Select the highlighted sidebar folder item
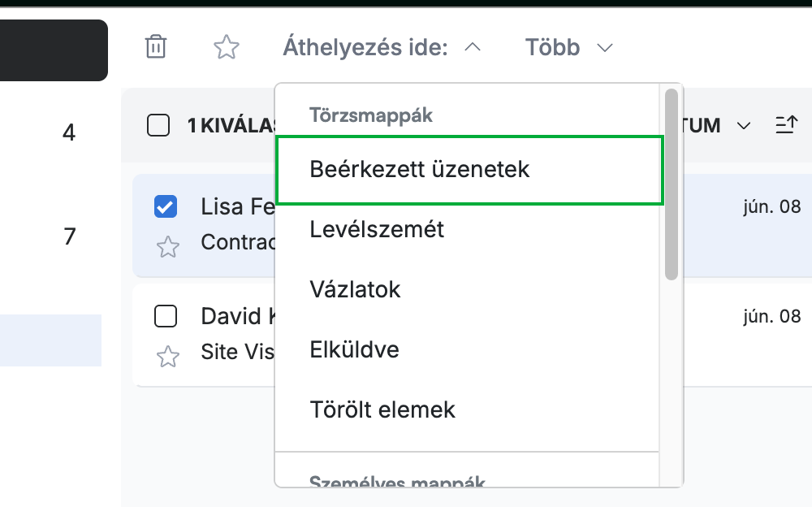Screen dimensions: 812x507 (50, 340)
